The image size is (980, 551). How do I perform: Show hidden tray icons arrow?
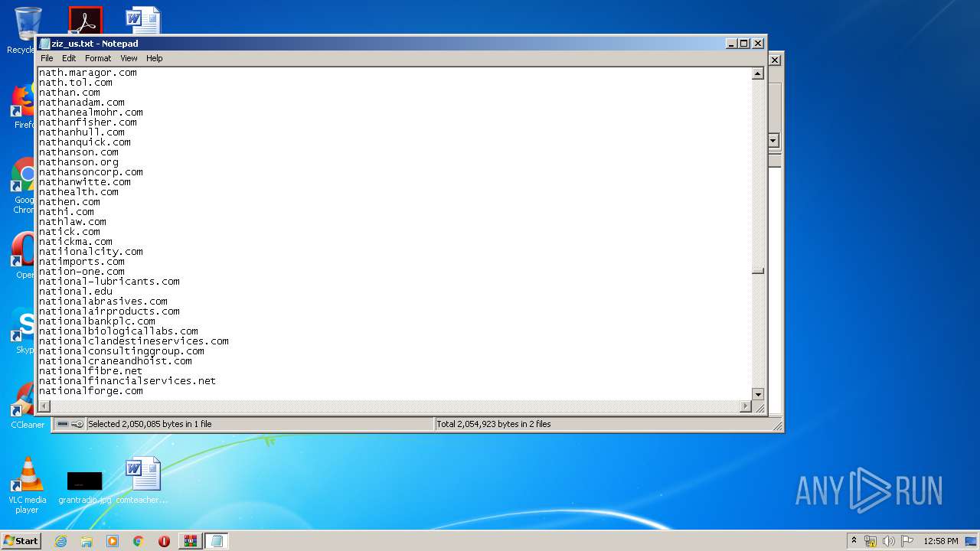pos(854,540)
